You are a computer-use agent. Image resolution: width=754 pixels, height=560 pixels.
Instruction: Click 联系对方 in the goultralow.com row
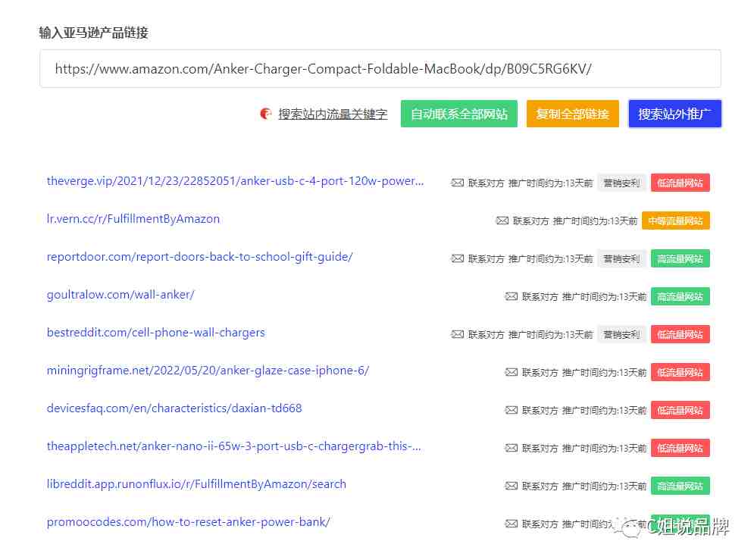click(540, 297)
